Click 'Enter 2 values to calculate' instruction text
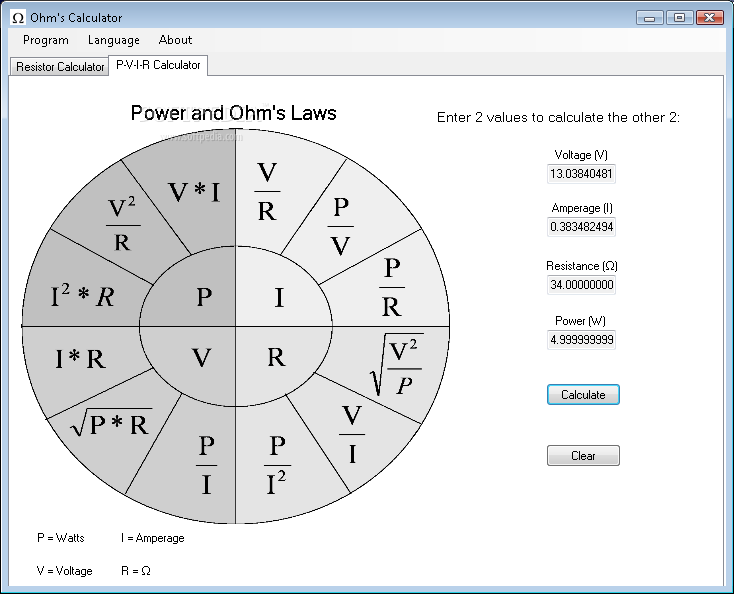 click(558, 117)
